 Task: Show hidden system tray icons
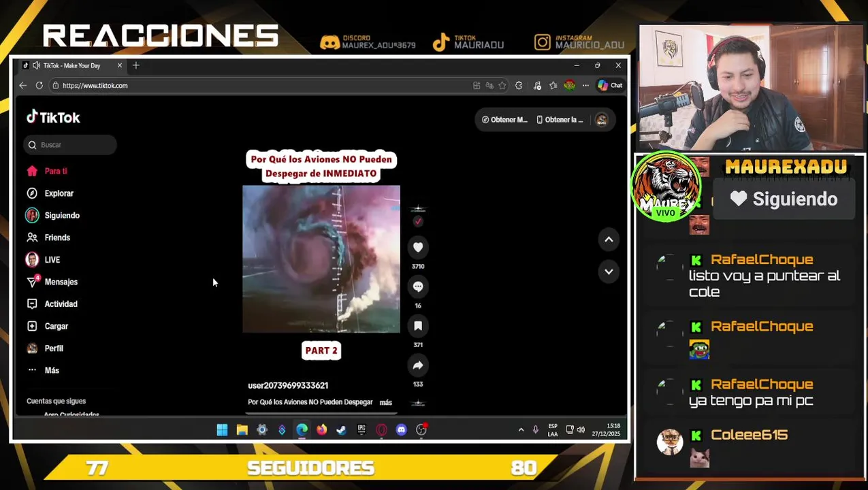coord(521,429)
